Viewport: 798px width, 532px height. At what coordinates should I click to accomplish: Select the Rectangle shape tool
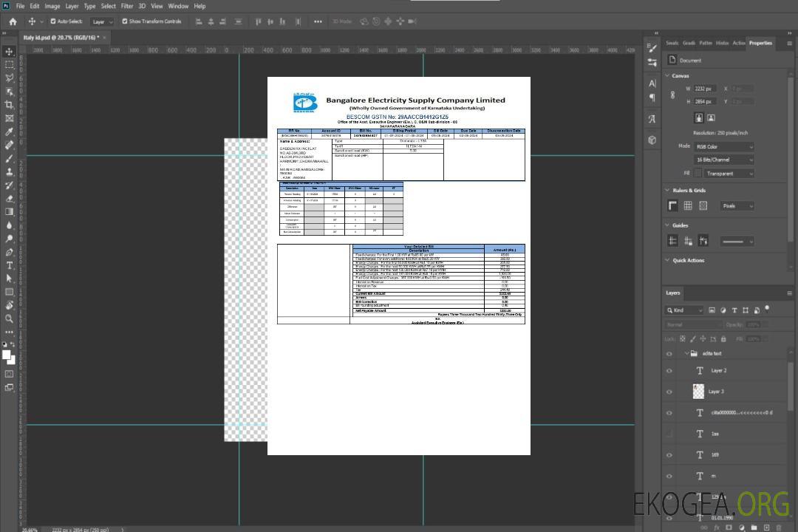tap(9, 292)
